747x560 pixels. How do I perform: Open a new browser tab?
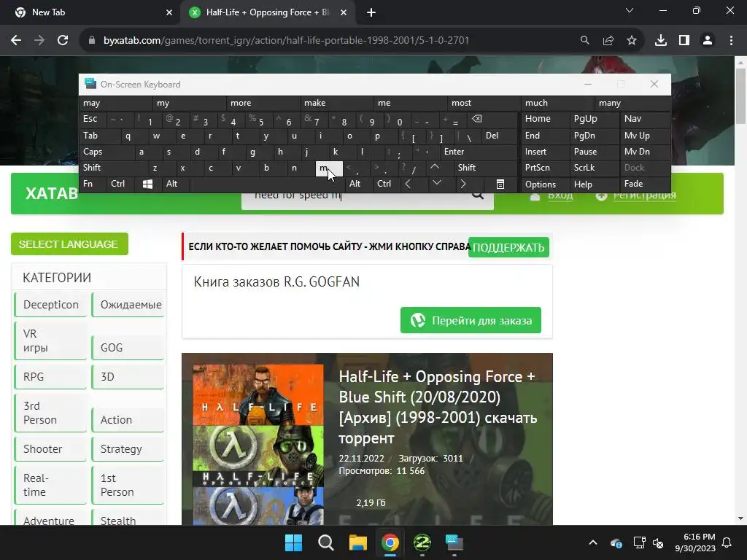371,12
